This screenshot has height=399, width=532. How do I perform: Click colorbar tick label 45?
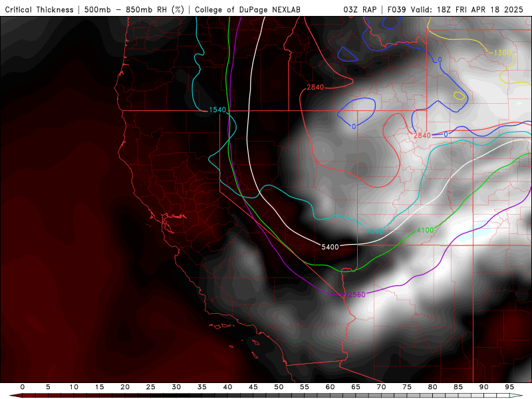(x=253, y=387)
